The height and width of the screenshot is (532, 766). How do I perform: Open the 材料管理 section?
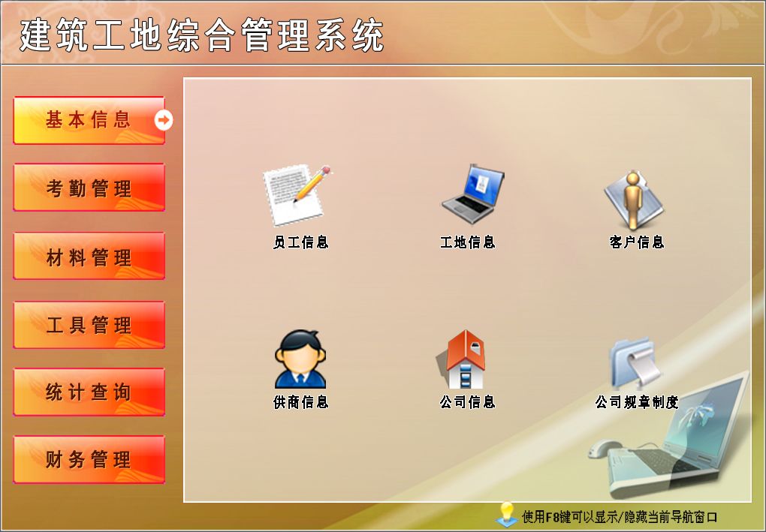tap(89, 256)
